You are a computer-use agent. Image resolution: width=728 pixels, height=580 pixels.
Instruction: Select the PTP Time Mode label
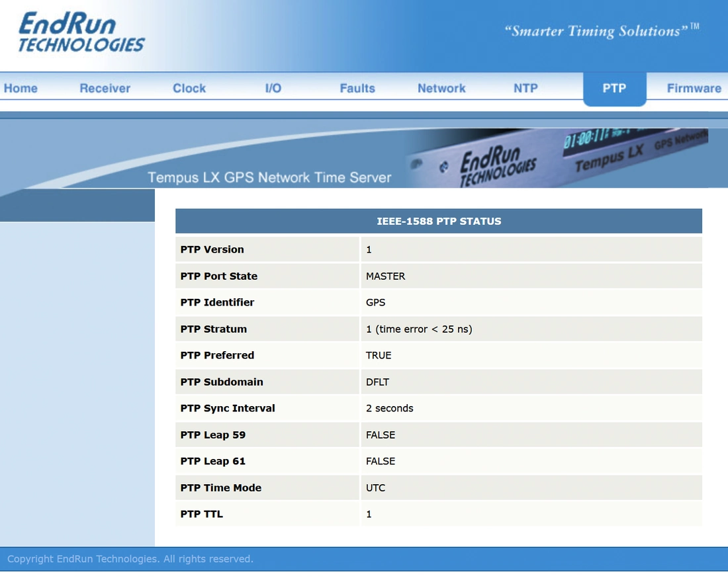click(x=220, y=487)
